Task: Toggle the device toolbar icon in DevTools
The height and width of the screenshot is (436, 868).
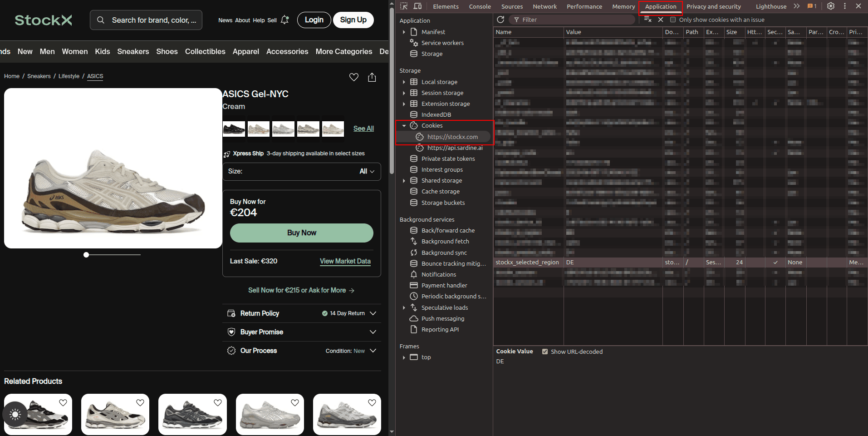Action: [x=417, y=6]
